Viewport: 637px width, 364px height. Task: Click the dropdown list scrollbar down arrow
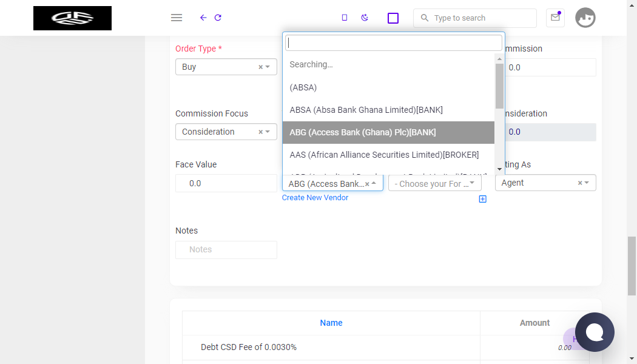(x=499, y=169)
